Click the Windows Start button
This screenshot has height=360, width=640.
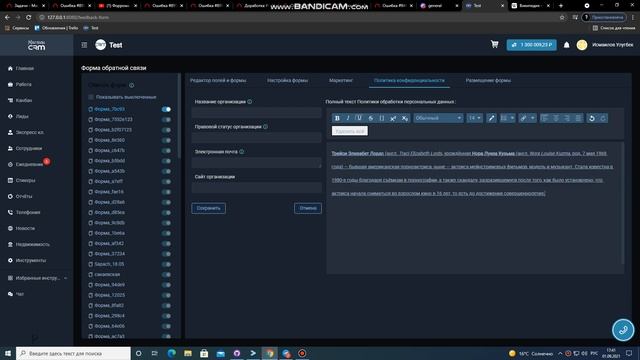pos(7,353)
